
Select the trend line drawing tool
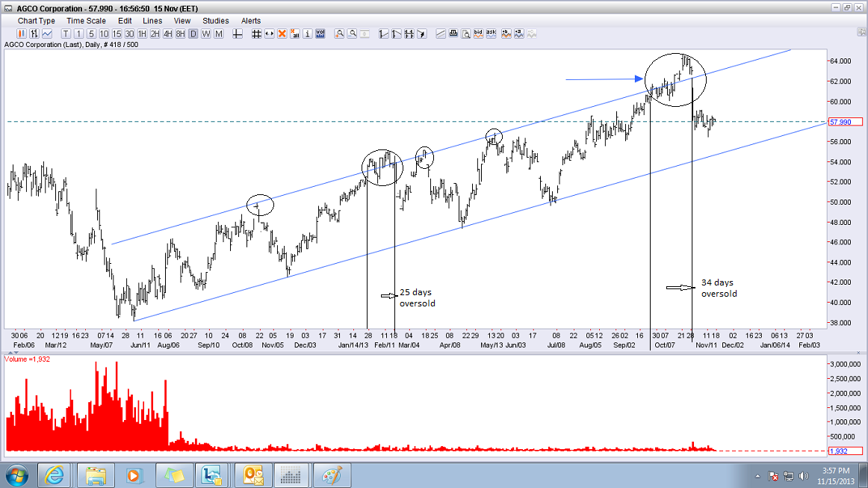[x=384, y=34]
